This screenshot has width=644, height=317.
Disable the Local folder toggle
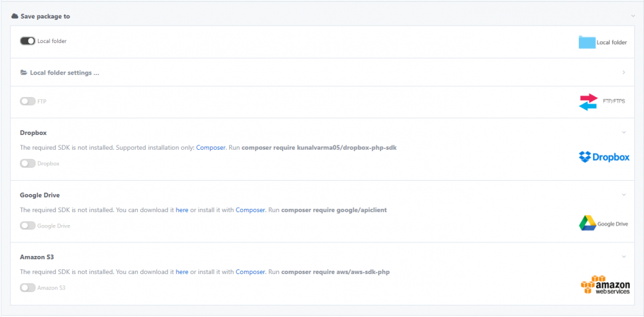28,41
